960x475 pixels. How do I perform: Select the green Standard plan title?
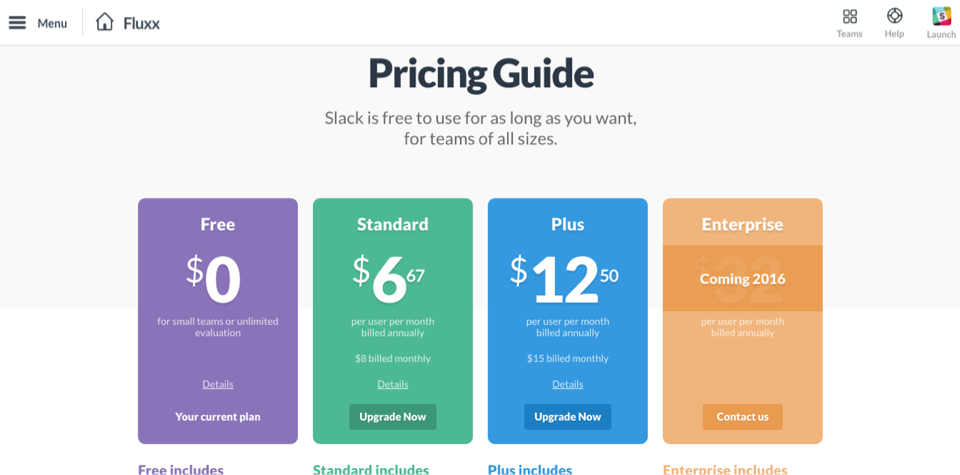tap(393, 224)
